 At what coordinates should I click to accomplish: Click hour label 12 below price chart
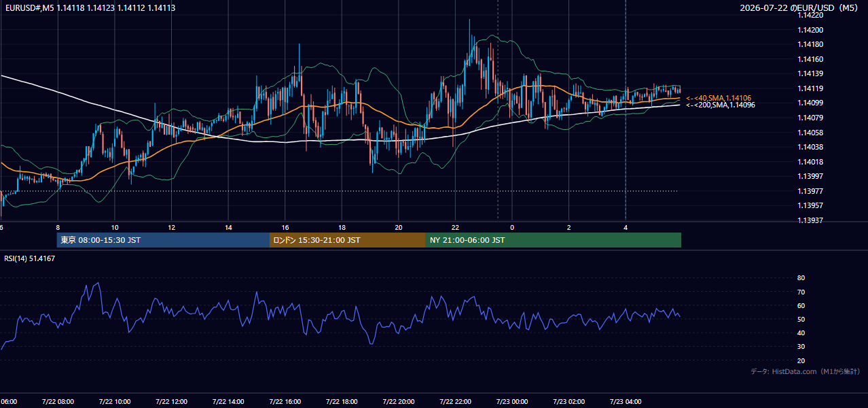pos(172,227)
